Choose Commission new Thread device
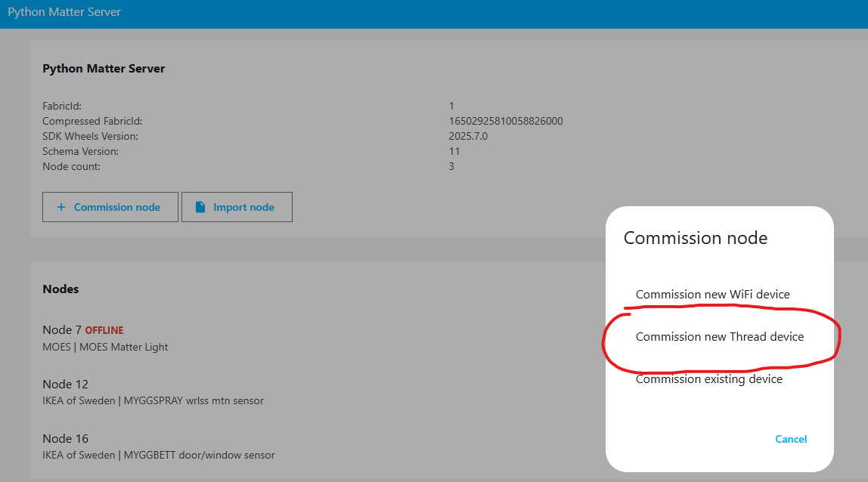 [x=719, y=336]
